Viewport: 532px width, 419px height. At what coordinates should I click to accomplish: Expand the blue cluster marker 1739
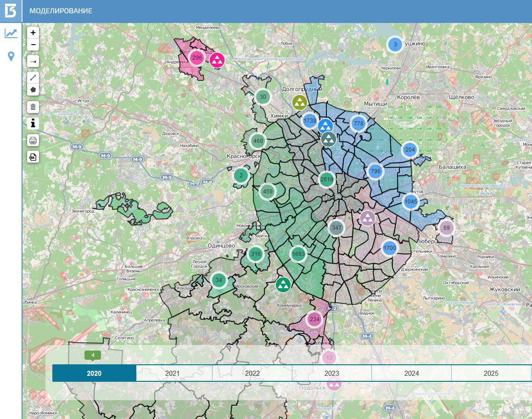tap(310, 120)
